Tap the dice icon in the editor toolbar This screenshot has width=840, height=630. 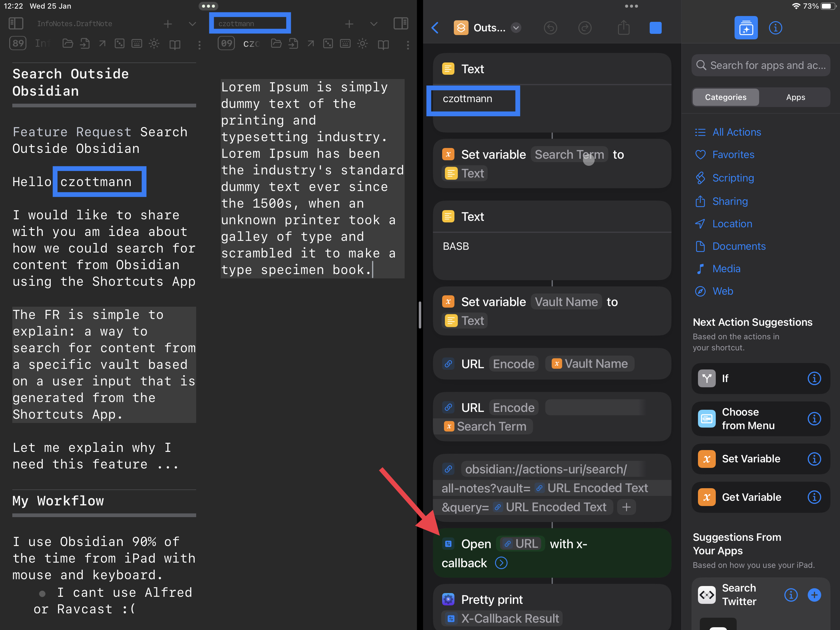(120, 44)
